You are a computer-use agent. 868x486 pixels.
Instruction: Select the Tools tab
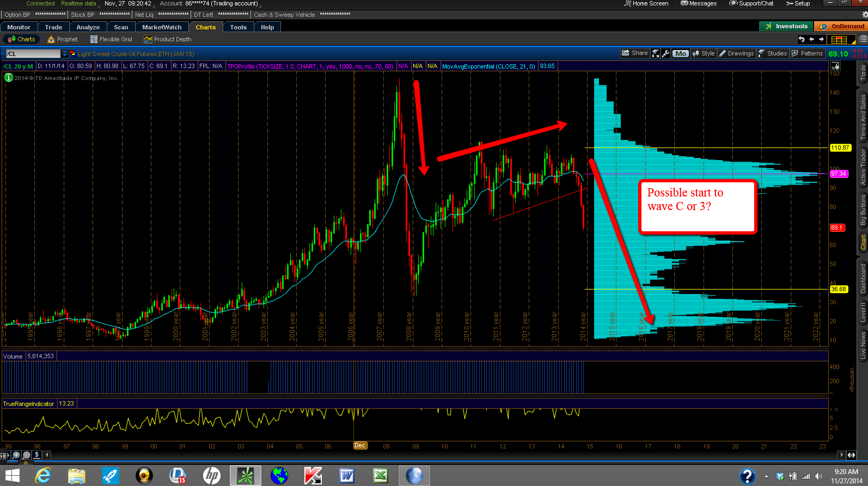[x=238, y=27]
